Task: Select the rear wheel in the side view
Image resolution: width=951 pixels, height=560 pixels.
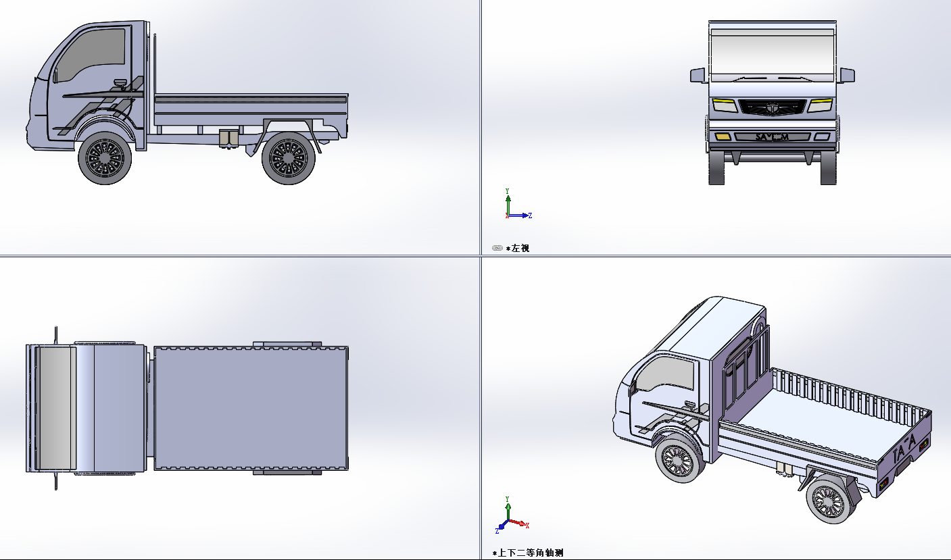Action: click(x=289, y=159)
